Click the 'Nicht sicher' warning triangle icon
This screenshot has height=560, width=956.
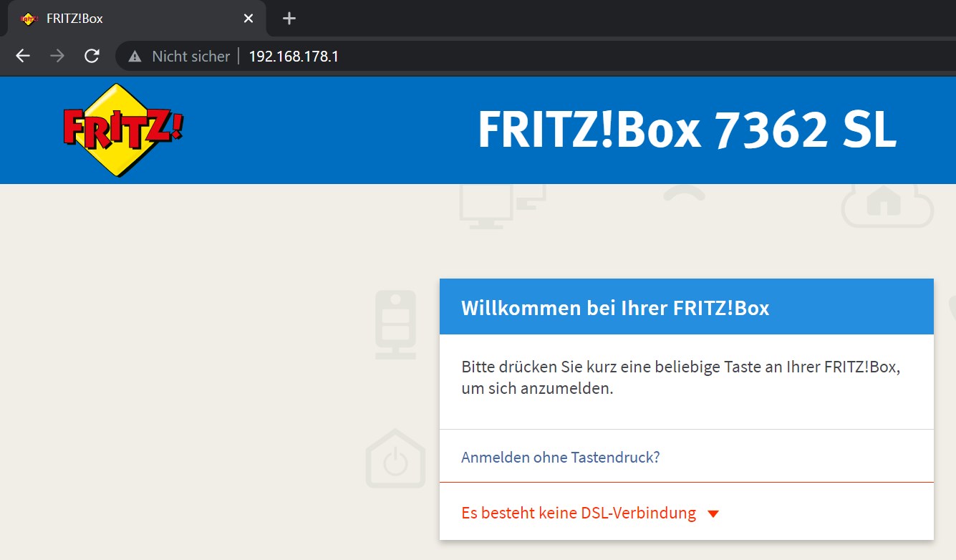pos(135,57)
